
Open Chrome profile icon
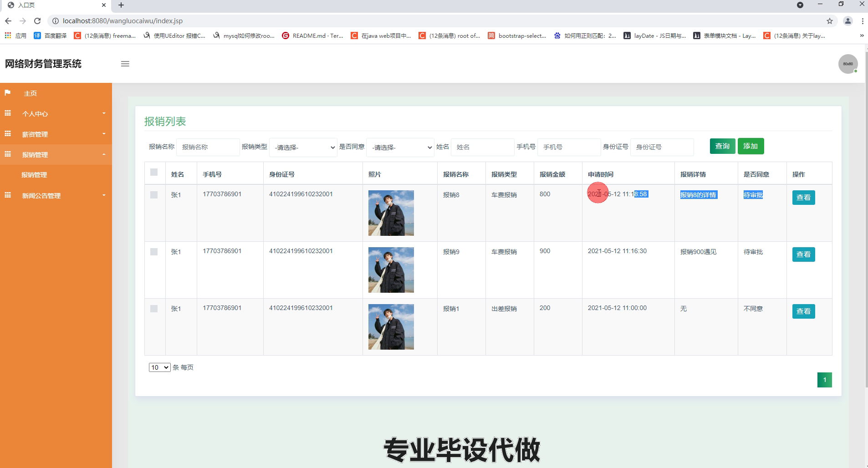848,21
